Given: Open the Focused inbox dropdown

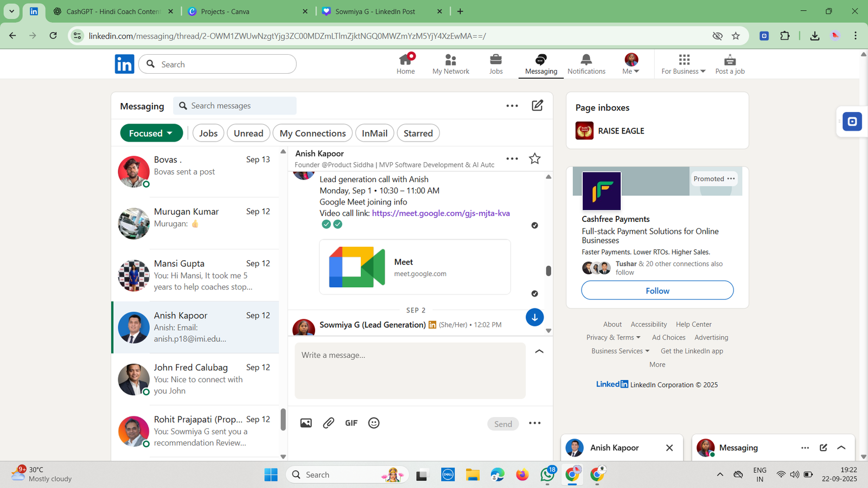Looking at the screenshot, I should coord(151,133).
